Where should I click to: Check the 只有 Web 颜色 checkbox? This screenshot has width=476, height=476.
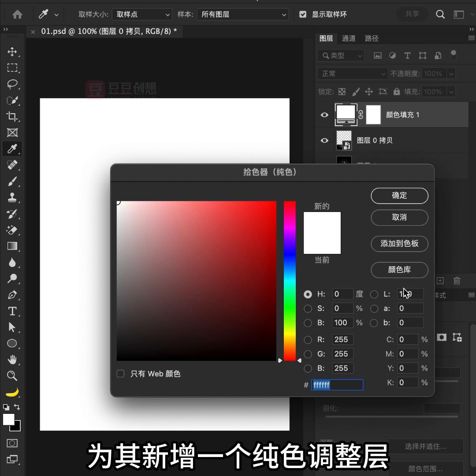pos(120,373)
